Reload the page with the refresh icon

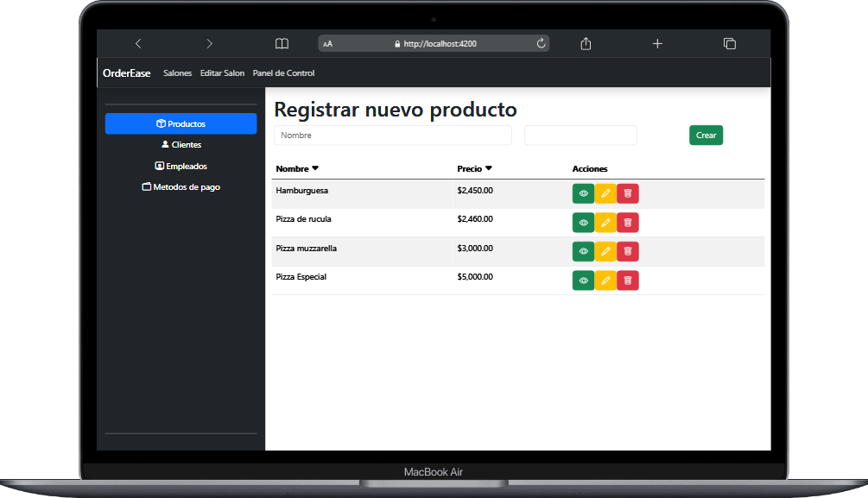click(541, 43)
